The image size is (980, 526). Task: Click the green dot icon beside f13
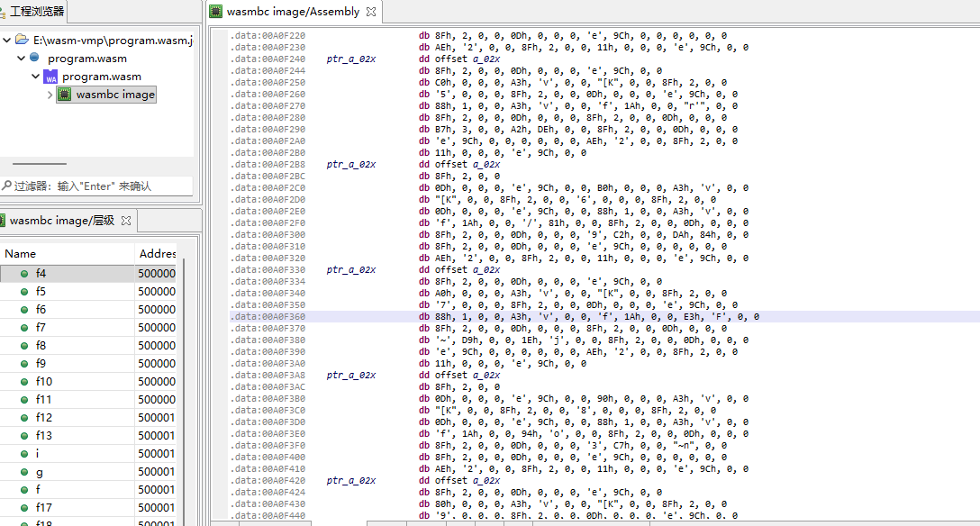(24, 435)
